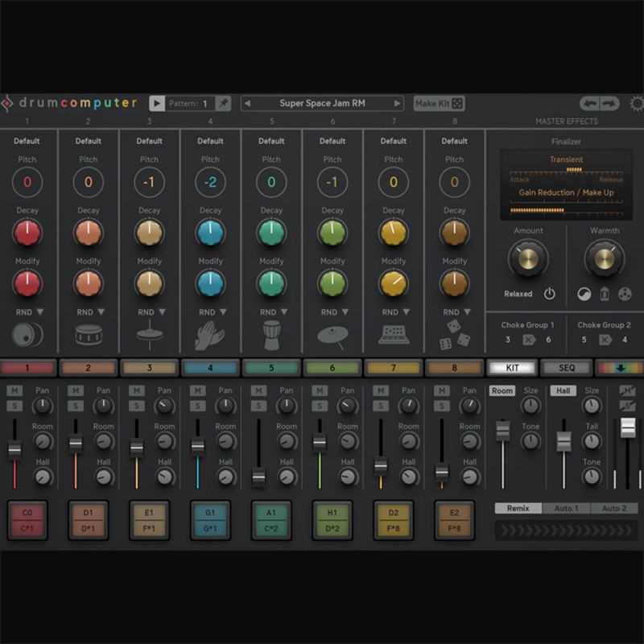Click the dice icon on channel 8
The width and height of the screenshot is (644, 644).
coord(455,335)
